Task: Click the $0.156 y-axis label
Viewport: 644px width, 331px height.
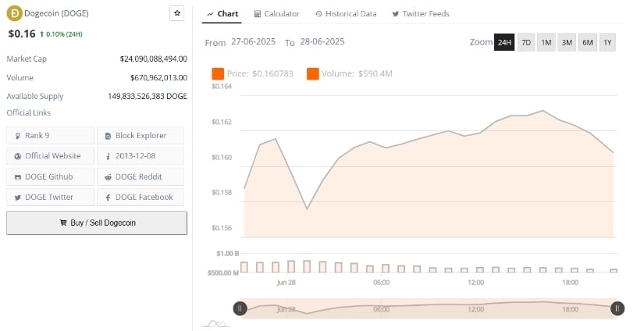Action: pos(222,228)
